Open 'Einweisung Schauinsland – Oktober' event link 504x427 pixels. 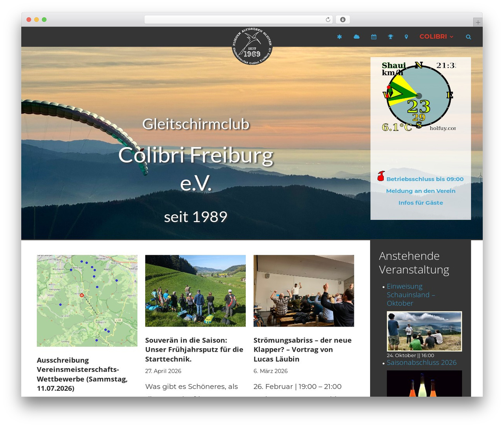(411, 295)
